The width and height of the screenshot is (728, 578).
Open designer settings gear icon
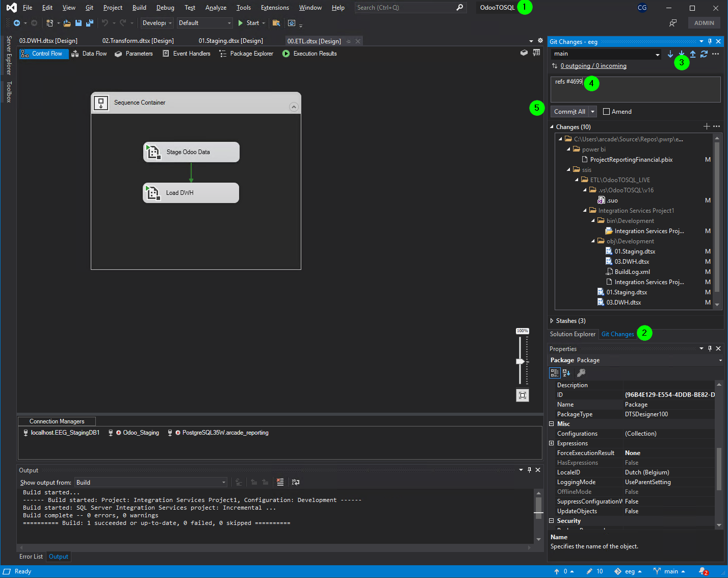pyautogui.click(x=540, y=41)
